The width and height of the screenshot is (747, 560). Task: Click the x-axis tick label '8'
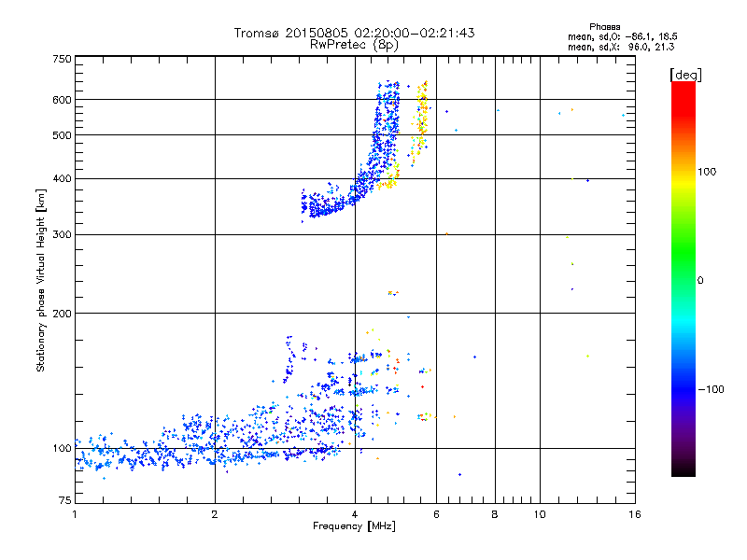click(495, 514)
